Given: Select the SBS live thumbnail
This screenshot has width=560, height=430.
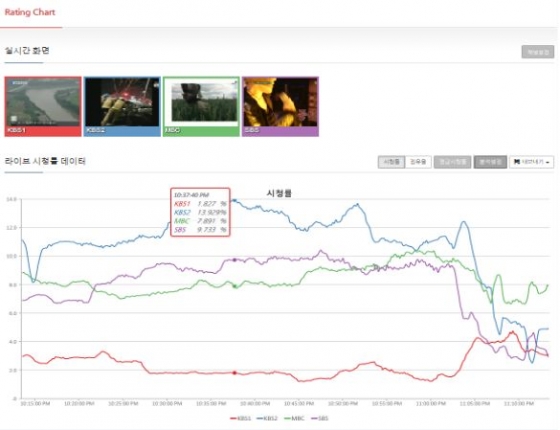Looking at the screenshot, I should coord(280,106).
